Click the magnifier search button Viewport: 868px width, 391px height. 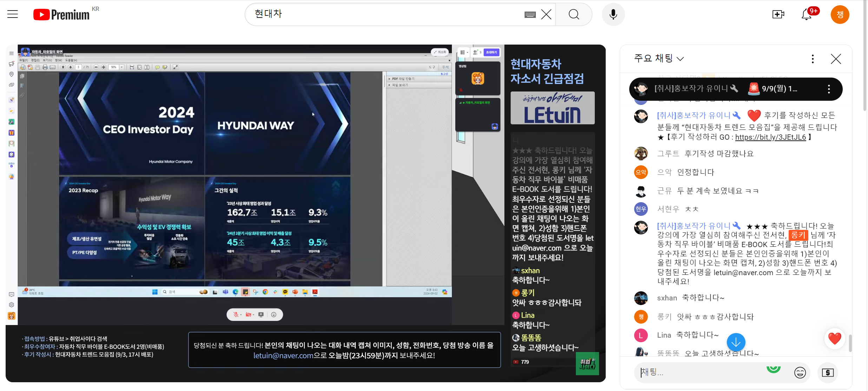574,14
